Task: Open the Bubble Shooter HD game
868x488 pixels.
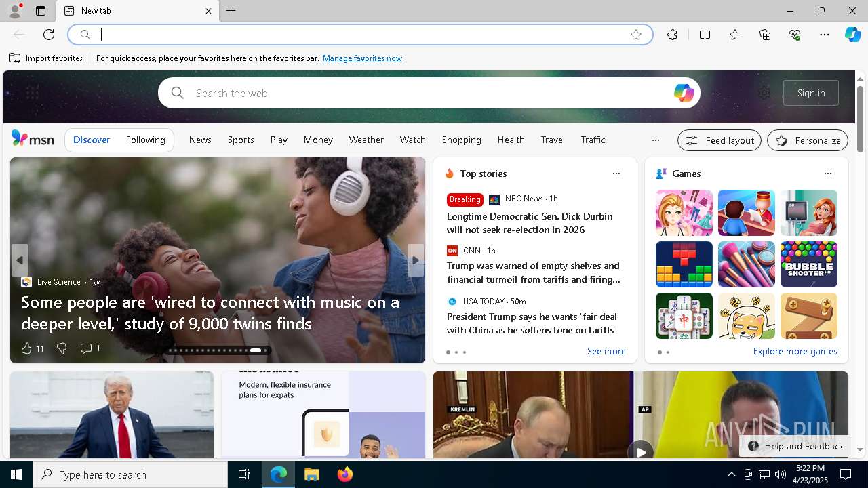Action: pos(808,264)
